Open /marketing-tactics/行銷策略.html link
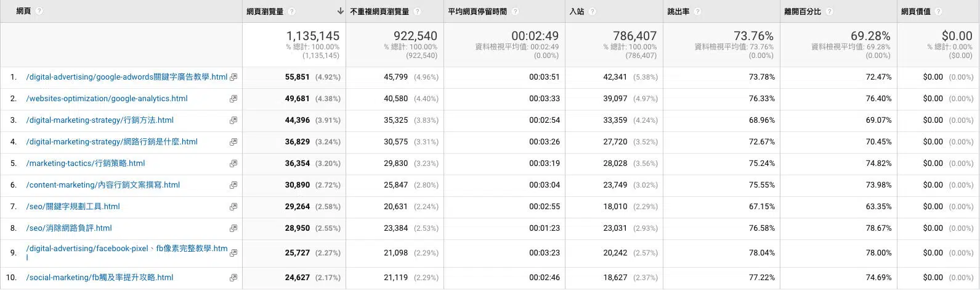 coord(86,164)
